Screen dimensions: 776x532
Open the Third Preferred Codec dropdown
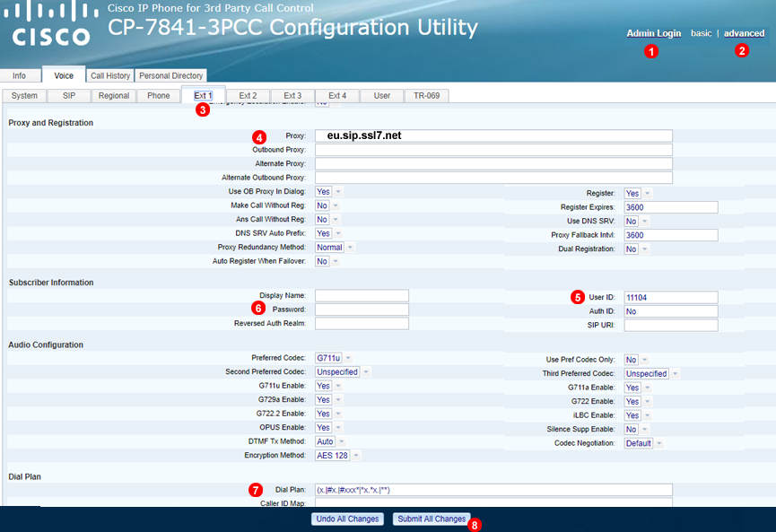pyautogui.click(x=652, y=373)
